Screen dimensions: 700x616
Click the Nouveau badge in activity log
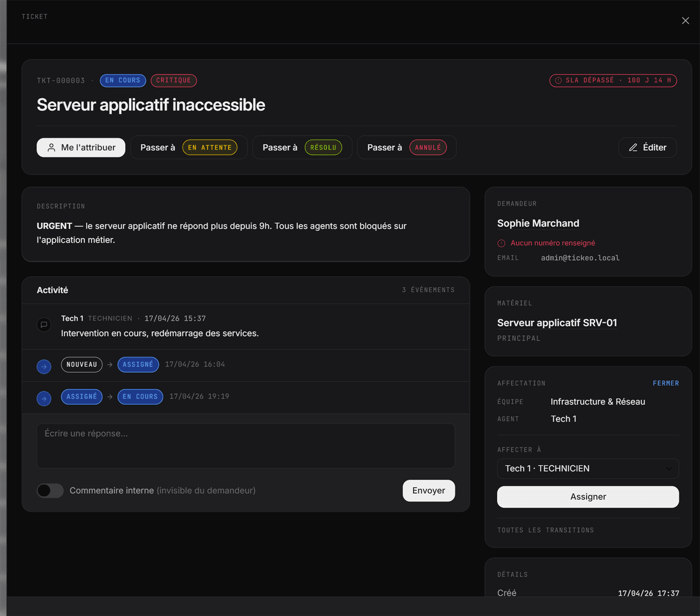pyautogui.click(x=81, y=365)
